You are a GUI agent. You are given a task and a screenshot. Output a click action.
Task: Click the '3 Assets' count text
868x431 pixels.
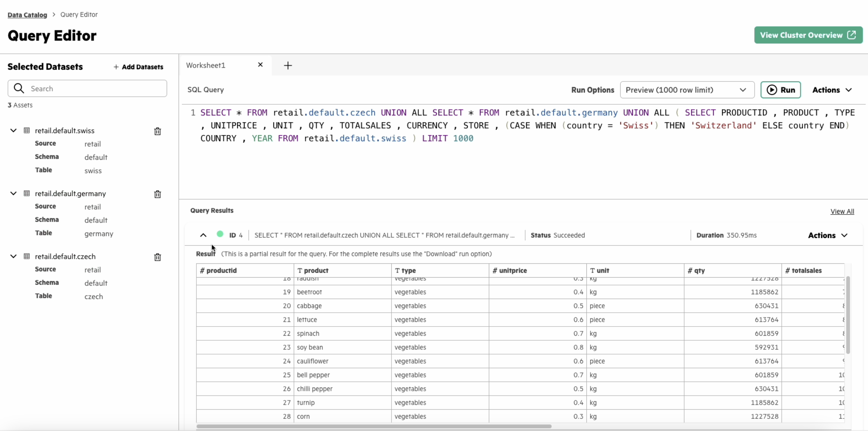point(20,105)
